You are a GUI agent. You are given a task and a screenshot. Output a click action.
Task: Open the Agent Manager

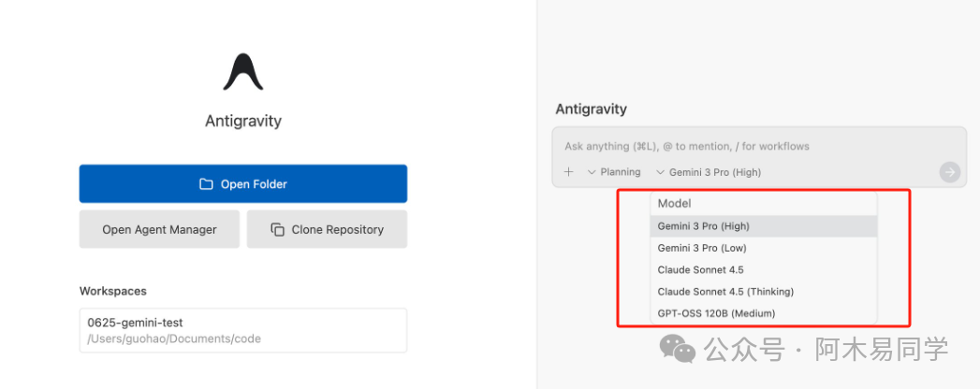point(159,229)
